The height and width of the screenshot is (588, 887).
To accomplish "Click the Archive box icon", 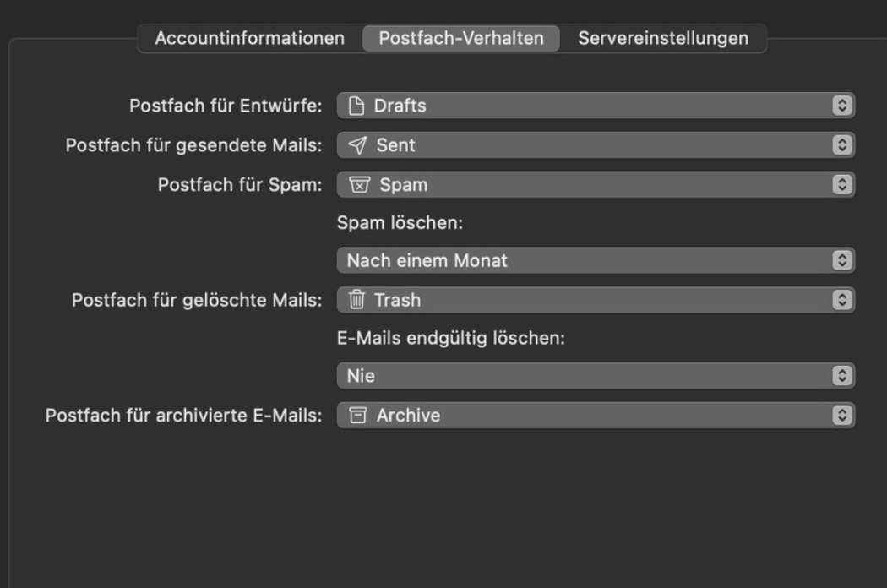I will pyautogui.click(x=358, y=415).
